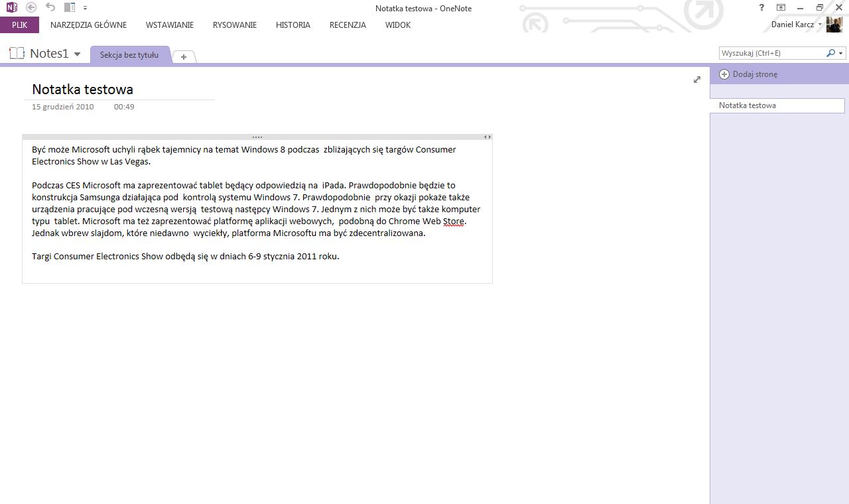Open Quick Access Toolbar customize dropdown
849x504 pixels.
[x=85, y=8]
